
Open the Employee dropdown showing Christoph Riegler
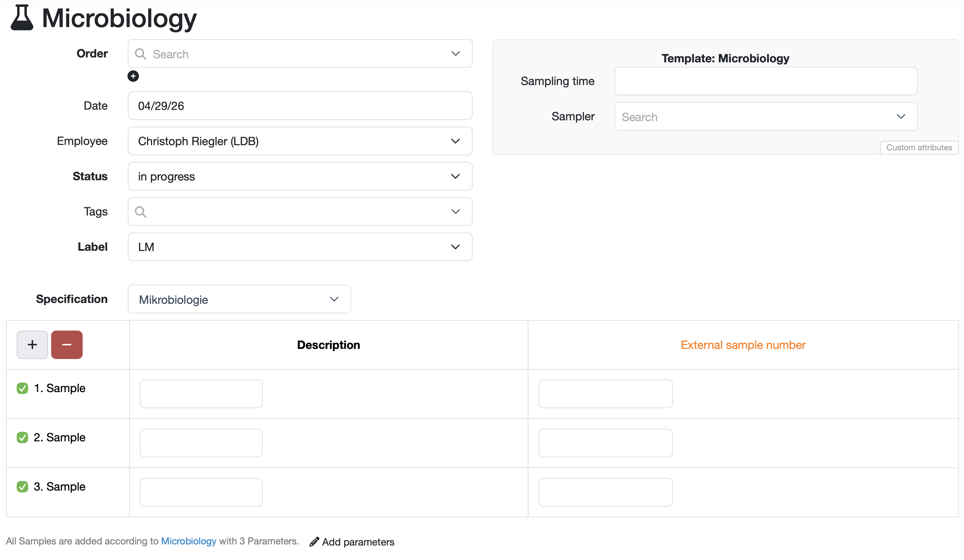pos(300,141)
